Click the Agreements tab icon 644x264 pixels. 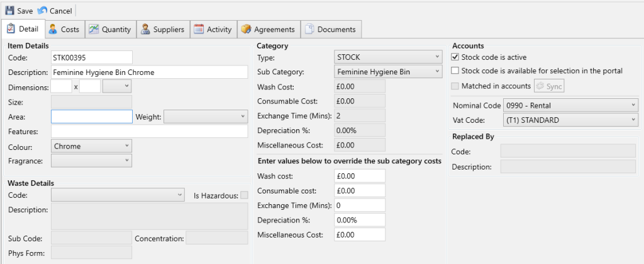246,29
